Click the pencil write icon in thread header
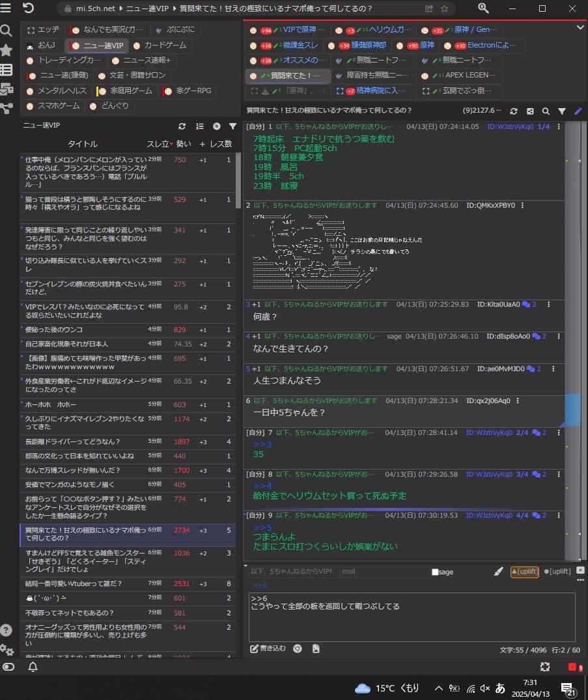 pos(578,111)
